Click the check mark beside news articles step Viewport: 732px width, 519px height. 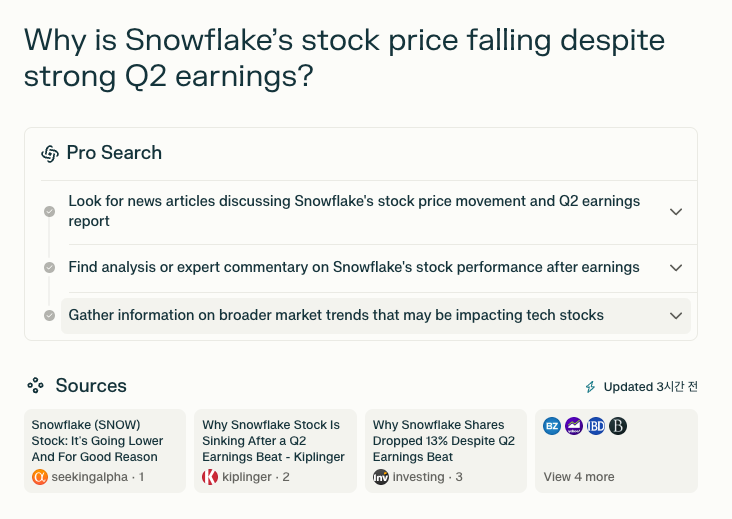coord(49,211)
